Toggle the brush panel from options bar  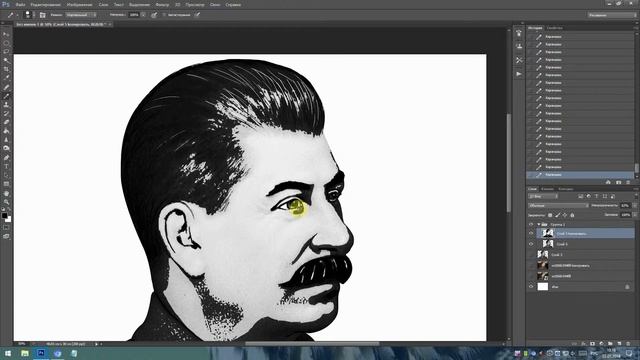(42, 15)
